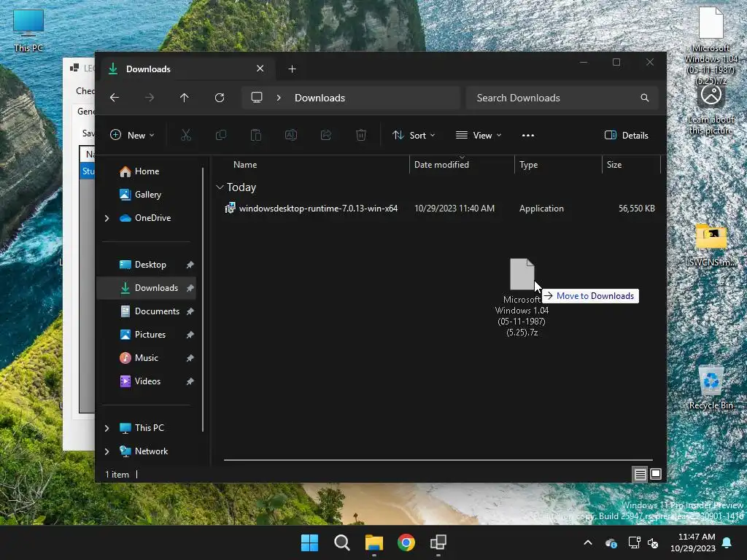This screenshot has width=747, height=560.
Task: Click the search magnifier icon
Action: coord(645,98)
